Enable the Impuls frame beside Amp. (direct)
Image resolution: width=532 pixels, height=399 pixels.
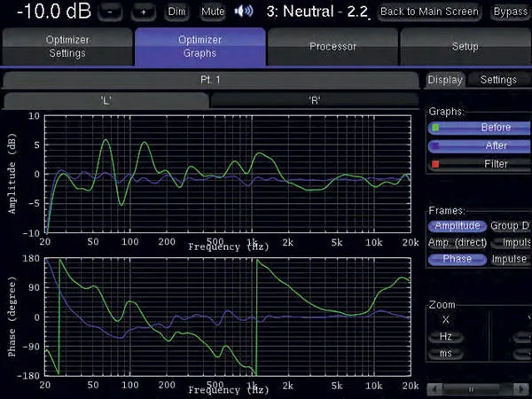point(512,243)
